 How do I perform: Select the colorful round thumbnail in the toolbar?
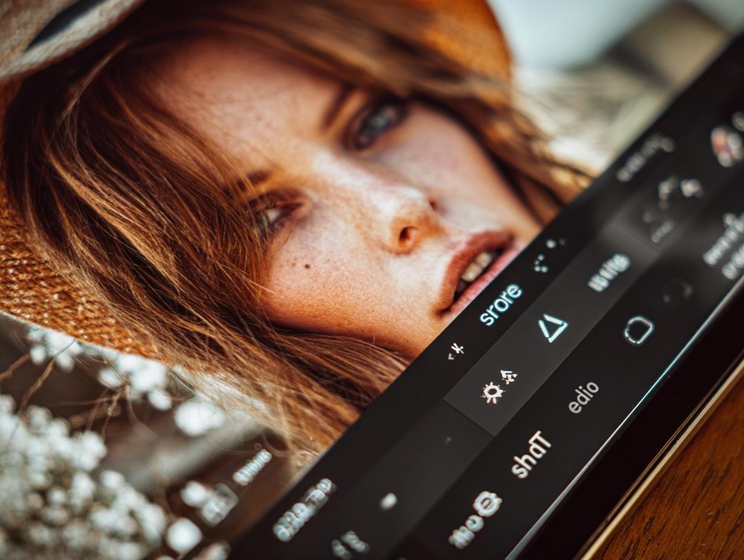tap(725, 145)
